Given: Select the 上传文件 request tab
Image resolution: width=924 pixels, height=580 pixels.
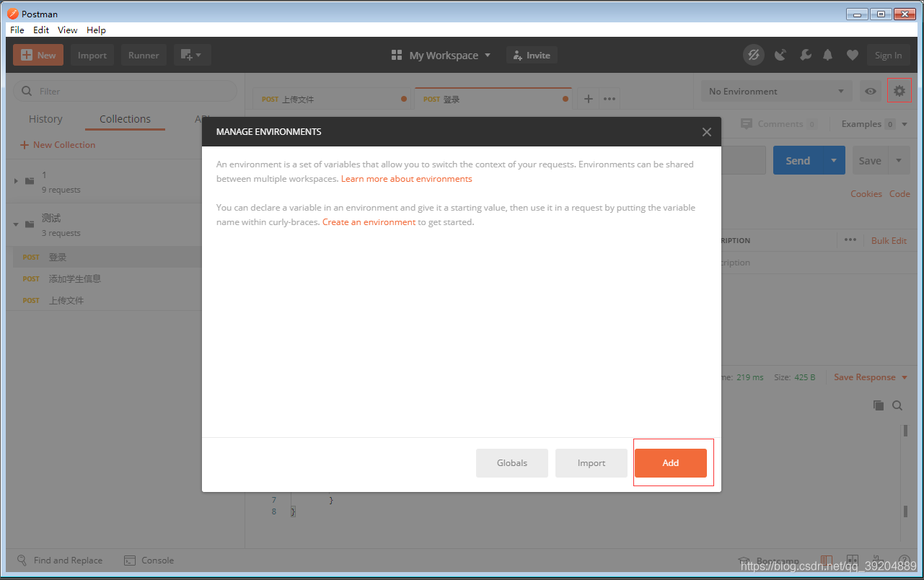Looking at the screenshot, I should 332,99.
